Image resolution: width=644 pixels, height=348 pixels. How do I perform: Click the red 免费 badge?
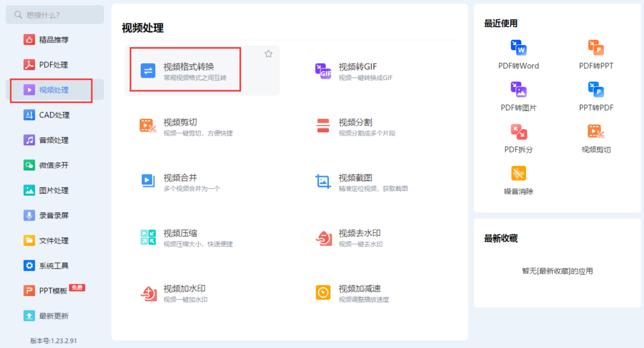77,288
